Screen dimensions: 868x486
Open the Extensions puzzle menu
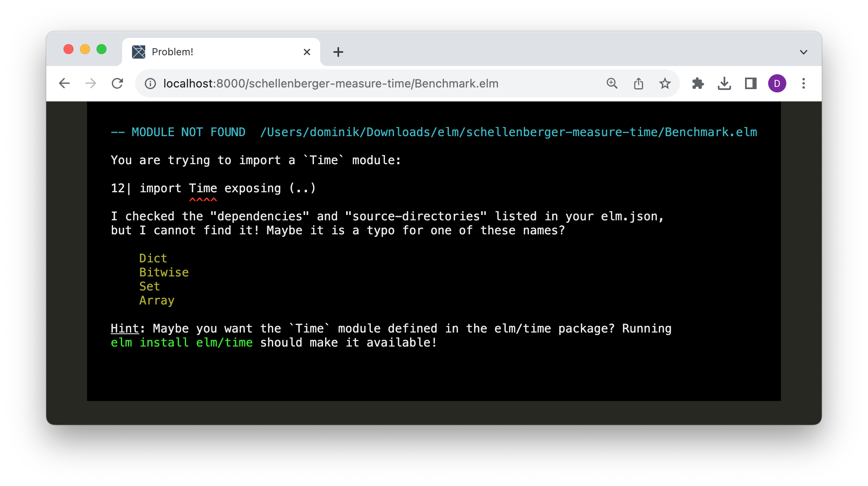(698, 83)
